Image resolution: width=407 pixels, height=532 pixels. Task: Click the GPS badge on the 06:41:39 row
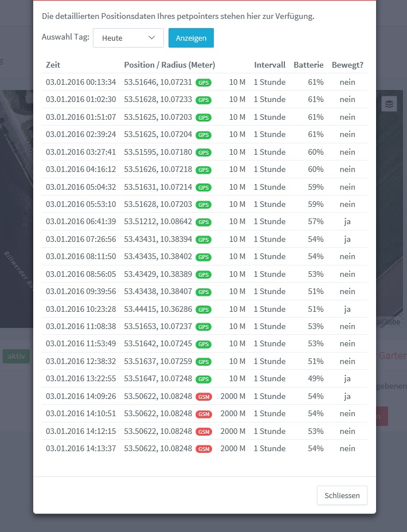click(x=203, y=222)
